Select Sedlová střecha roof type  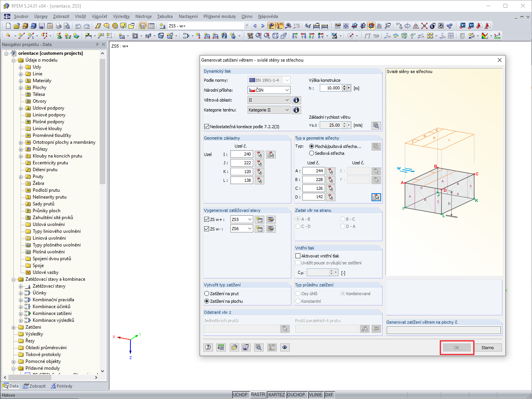tap(312, 153)
